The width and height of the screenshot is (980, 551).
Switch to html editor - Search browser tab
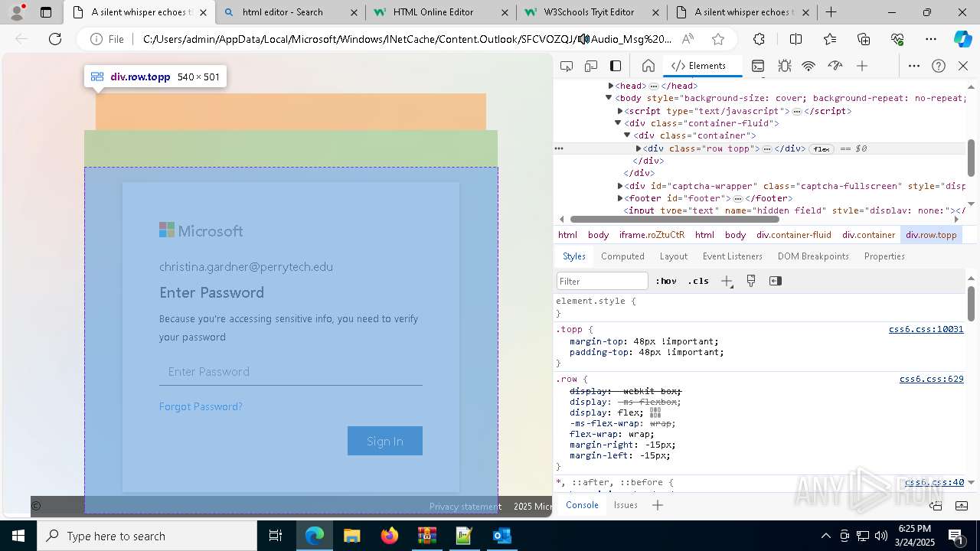(290, 12)
